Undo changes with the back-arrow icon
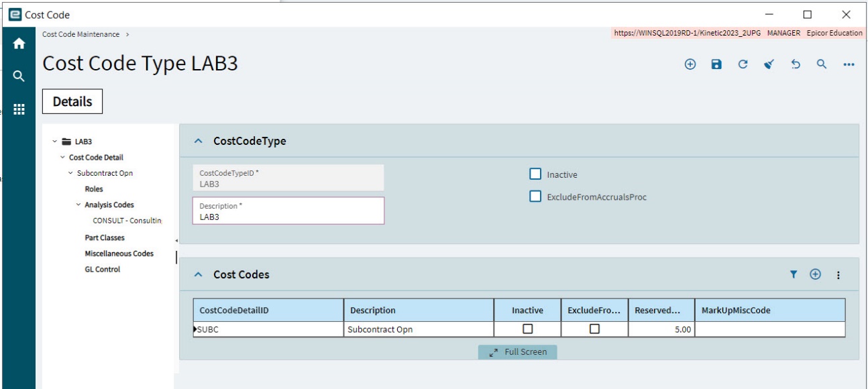This screenshot has height=389, width=868. pyautogui.click(x=796, y=64)
